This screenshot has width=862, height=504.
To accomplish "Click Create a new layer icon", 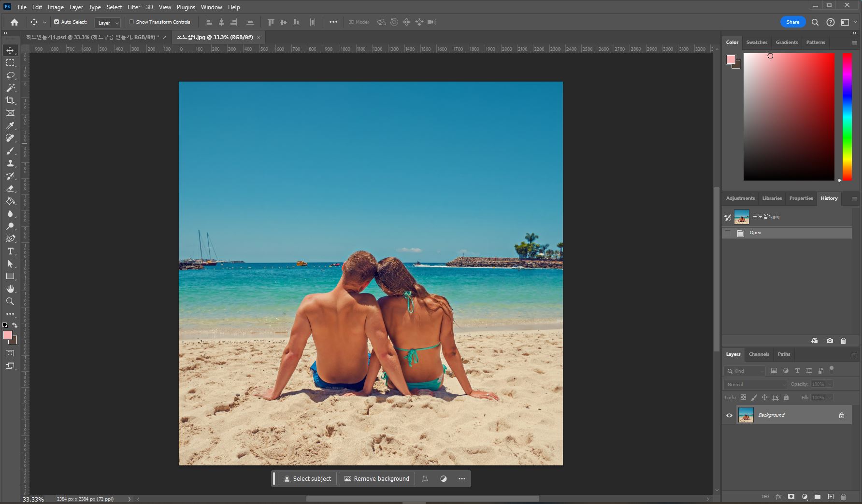I will (x=831, y=496).
